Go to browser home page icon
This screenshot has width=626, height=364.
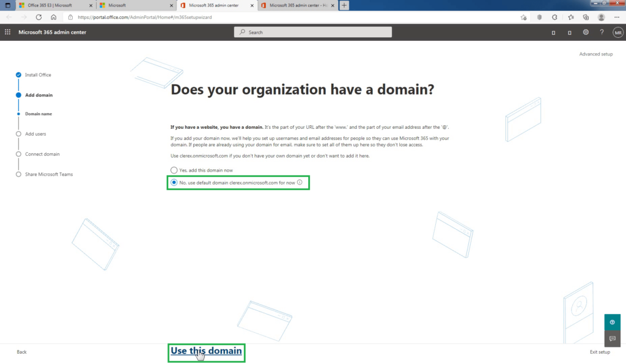coord(54,17)
